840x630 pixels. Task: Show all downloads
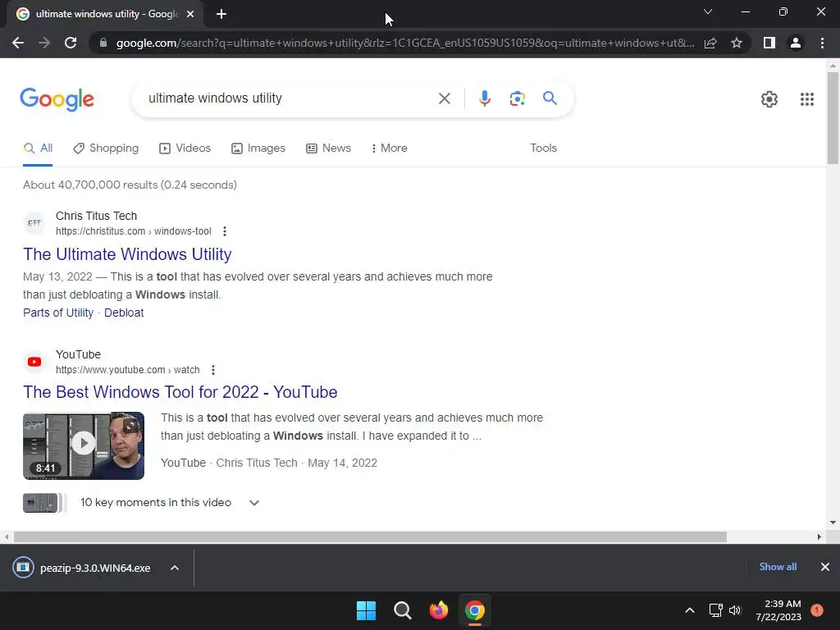[x=778, y=567]
